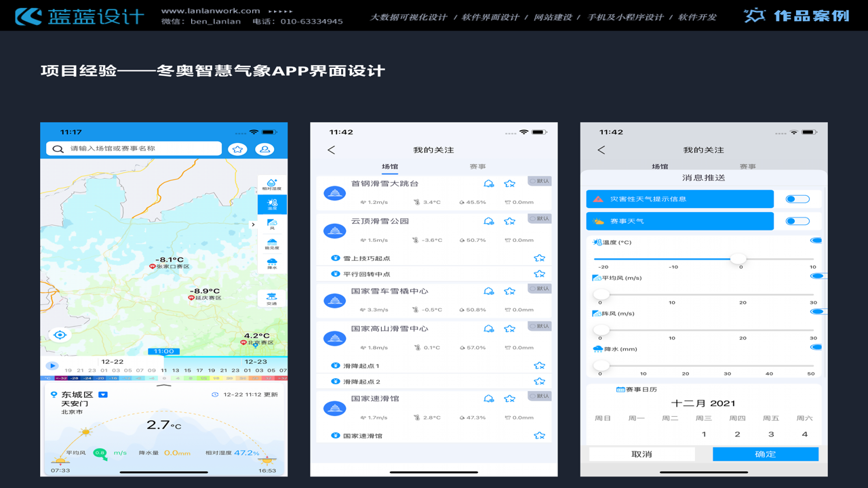Select the 风 map layer icon
The image size is (868, 488).
click(272, 224)
